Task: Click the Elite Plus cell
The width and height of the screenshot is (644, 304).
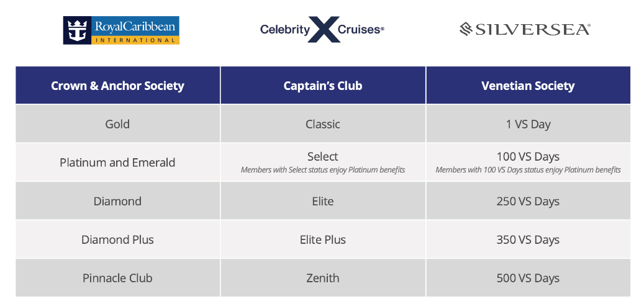Action: 323,239
